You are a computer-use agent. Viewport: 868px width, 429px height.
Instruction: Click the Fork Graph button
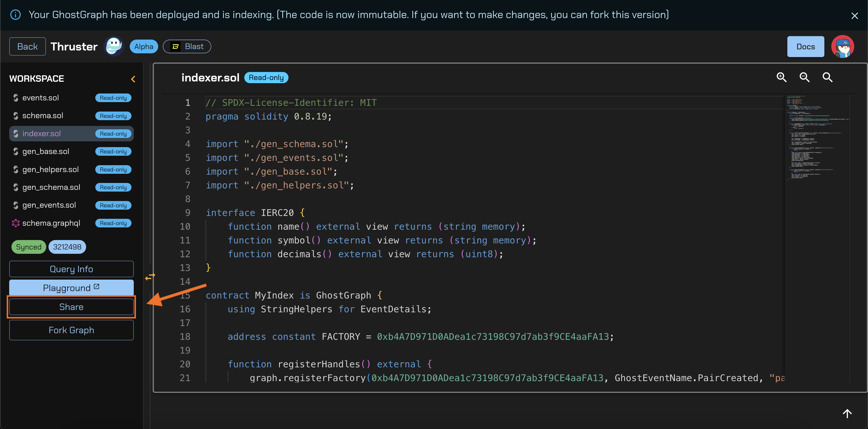(71, 330)
